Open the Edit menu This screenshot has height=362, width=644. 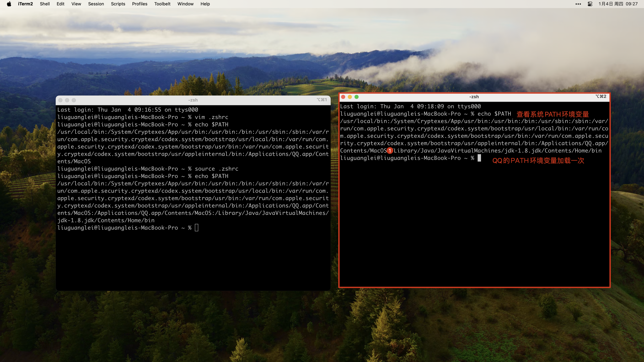tap(60, 4)
